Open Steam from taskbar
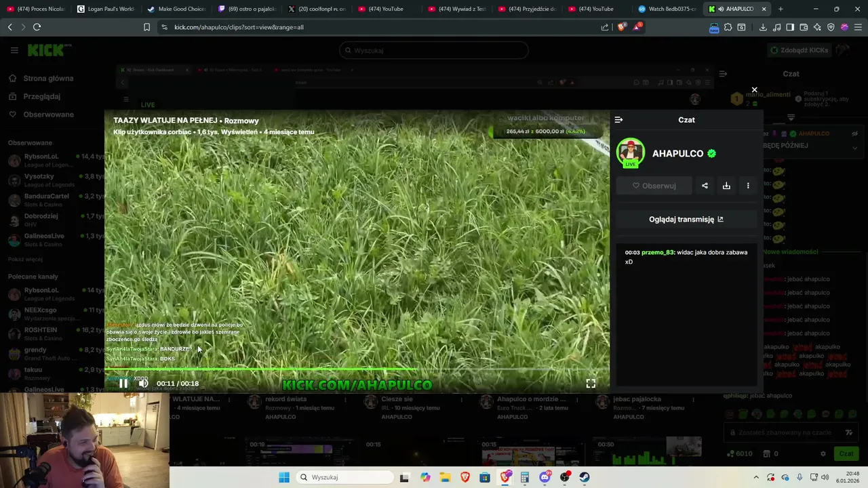Screen dimensions: 868x488 click(x=585, y=477)
